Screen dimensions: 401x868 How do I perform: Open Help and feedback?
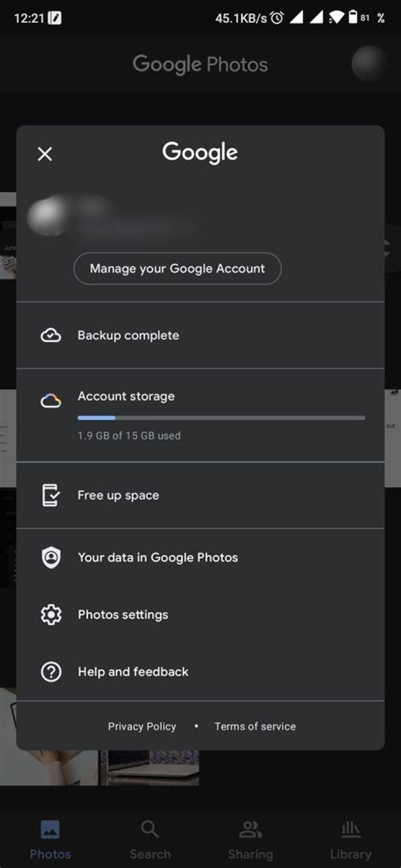tap(200, 672)
